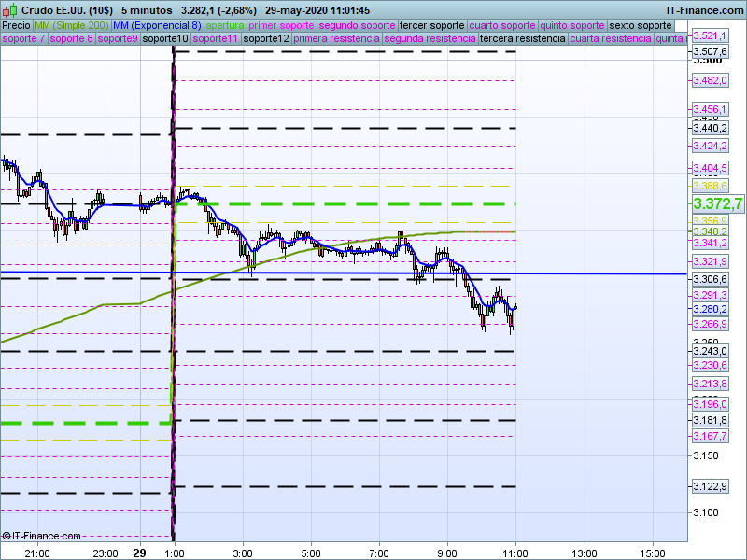The image size is (747, 560).
Task: Select the soporte 8 label
Action: [71, 38]
